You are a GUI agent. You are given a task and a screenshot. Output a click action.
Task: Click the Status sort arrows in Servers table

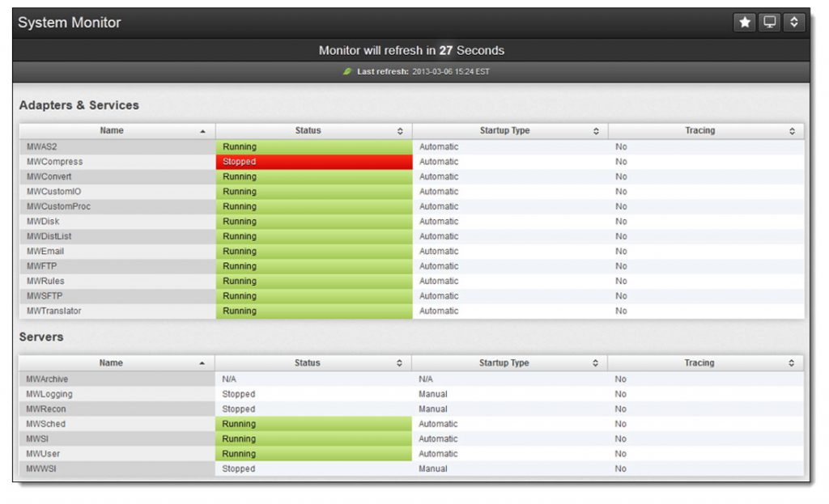click(399, 364)
